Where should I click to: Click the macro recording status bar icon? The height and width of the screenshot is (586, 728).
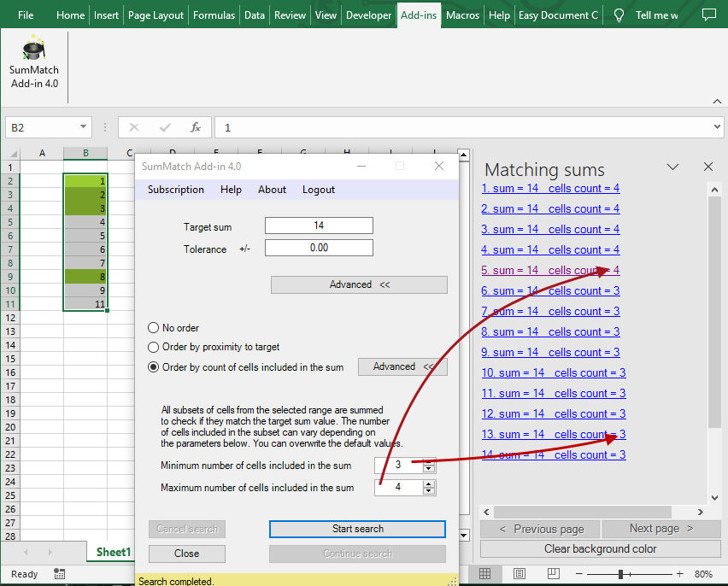point(60,574)
